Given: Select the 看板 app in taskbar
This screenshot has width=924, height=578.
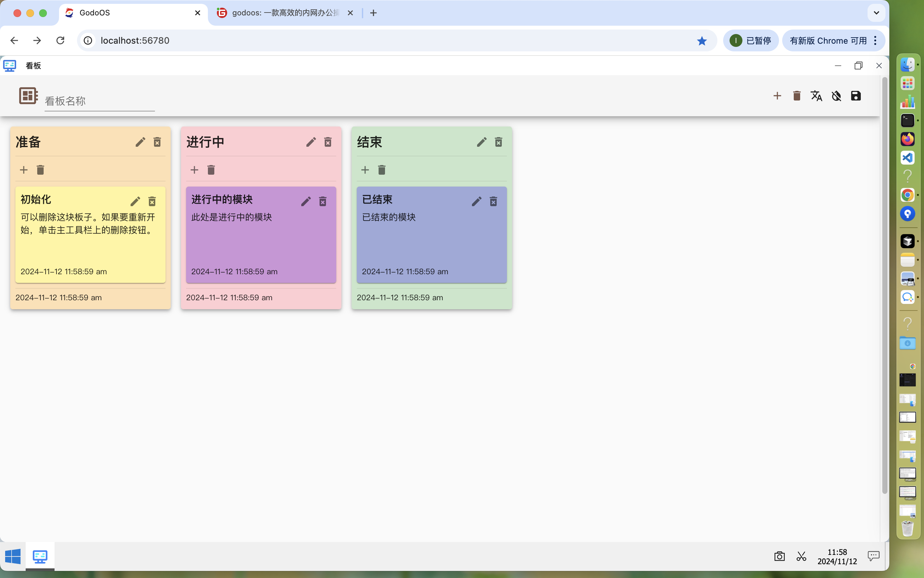Looking at the screenshot, I should point(40,556).
